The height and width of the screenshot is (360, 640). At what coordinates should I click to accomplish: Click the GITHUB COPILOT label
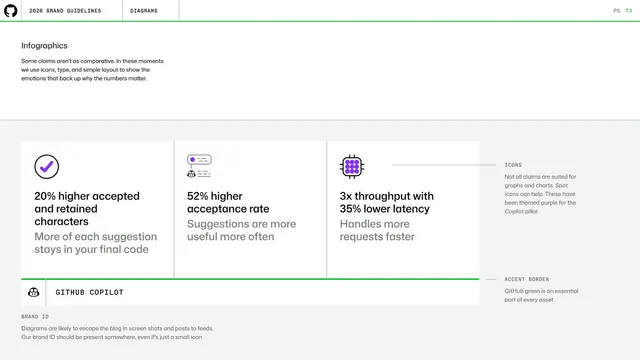[x=89, y=292]
